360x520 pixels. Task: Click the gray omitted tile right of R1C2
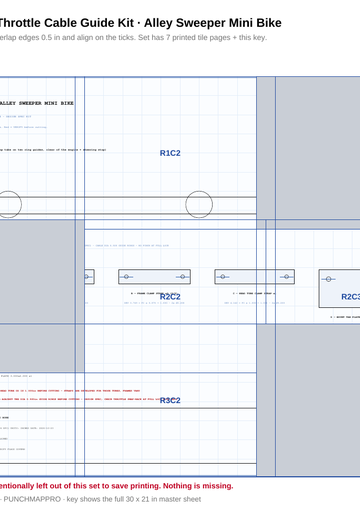pos(318,148)
